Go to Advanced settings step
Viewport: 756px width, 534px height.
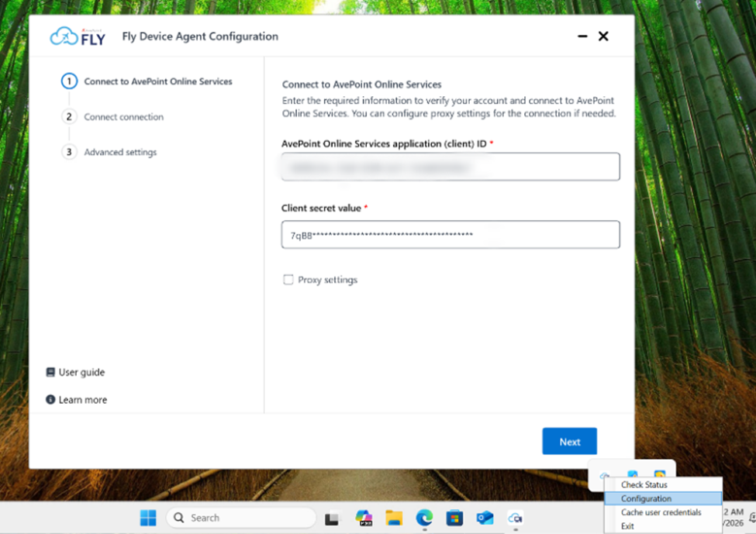pos(120,152)
